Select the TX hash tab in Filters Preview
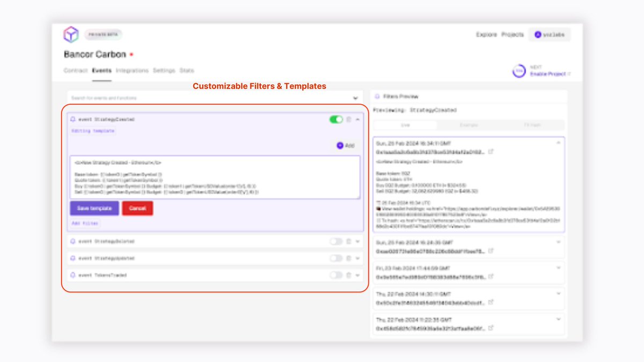Screen dimensions: 644x362 click(532, 125)
